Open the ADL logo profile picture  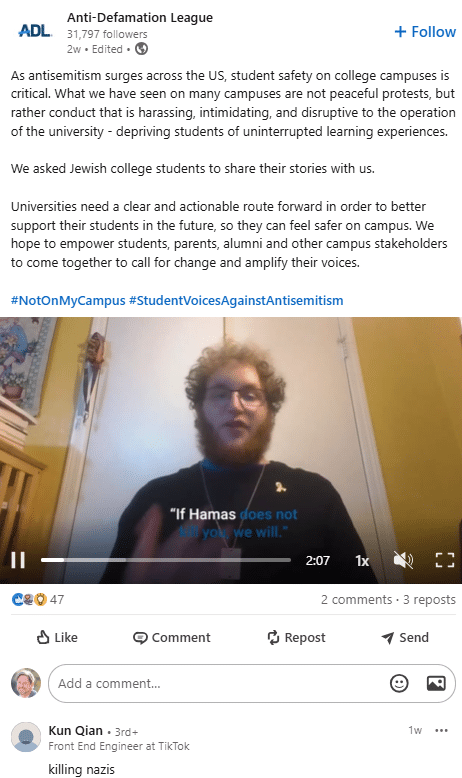[x=35, y=31]
